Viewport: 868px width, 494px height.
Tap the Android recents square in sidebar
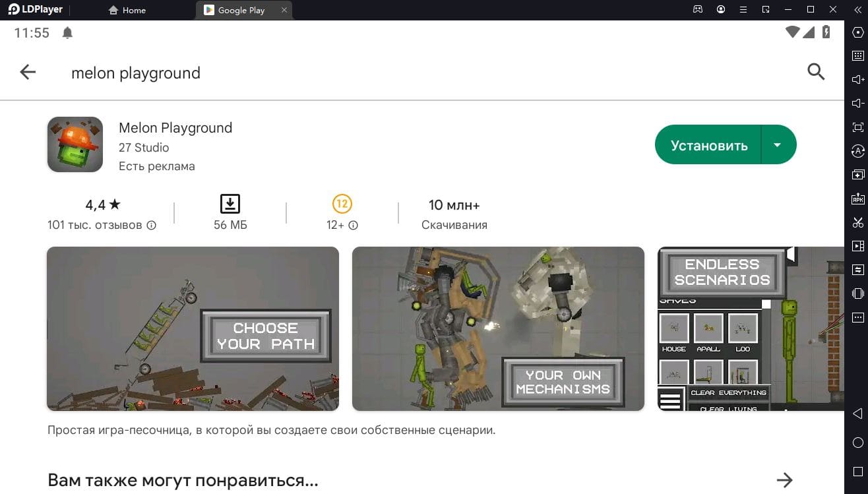(x=857, y=472)
